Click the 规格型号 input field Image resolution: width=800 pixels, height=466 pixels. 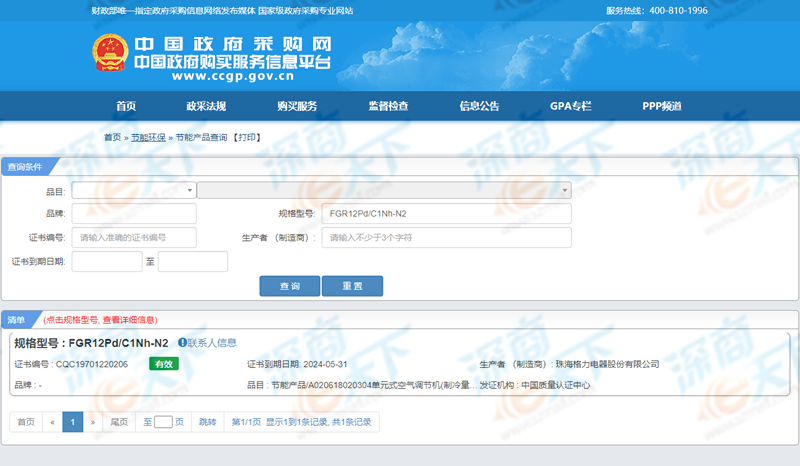coord(446,214)
